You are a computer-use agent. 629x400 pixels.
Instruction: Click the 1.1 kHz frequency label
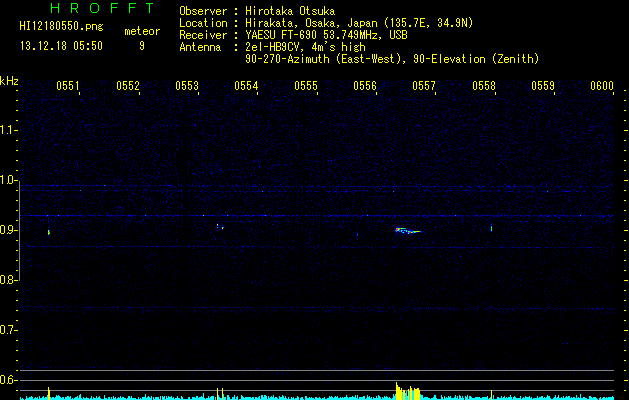click(x=7, y=130)
